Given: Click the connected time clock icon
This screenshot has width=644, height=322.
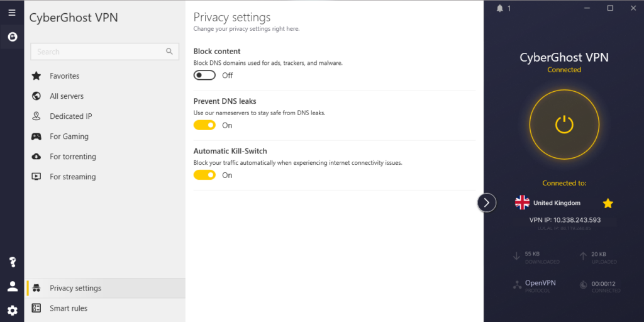Looking at the screenshot, I should coord(583,284).
